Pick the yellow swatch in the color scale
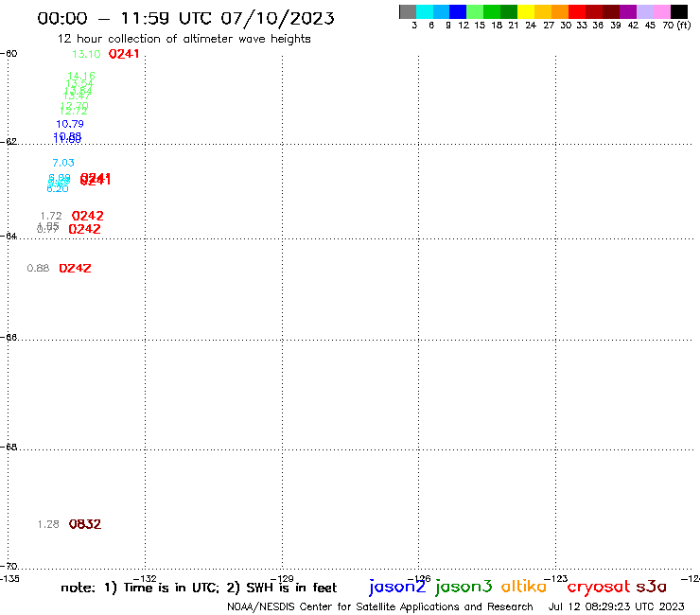Screen dimensions: 700x615 526,11
